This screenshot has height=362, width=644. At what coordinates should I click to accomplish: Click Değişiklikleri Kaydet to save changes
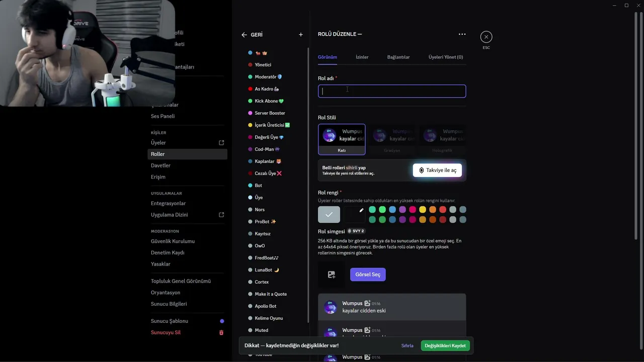click(x=445, y=345)
